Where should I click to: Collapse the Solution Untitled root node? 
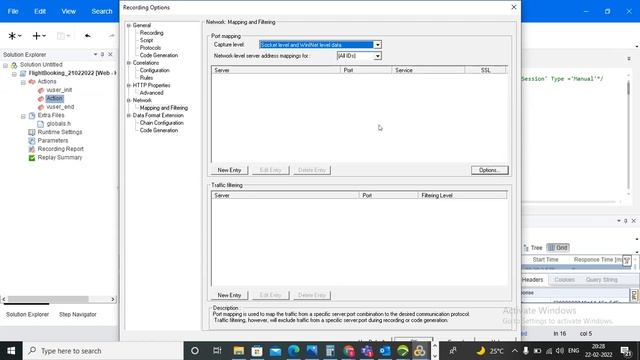[6, 65]
